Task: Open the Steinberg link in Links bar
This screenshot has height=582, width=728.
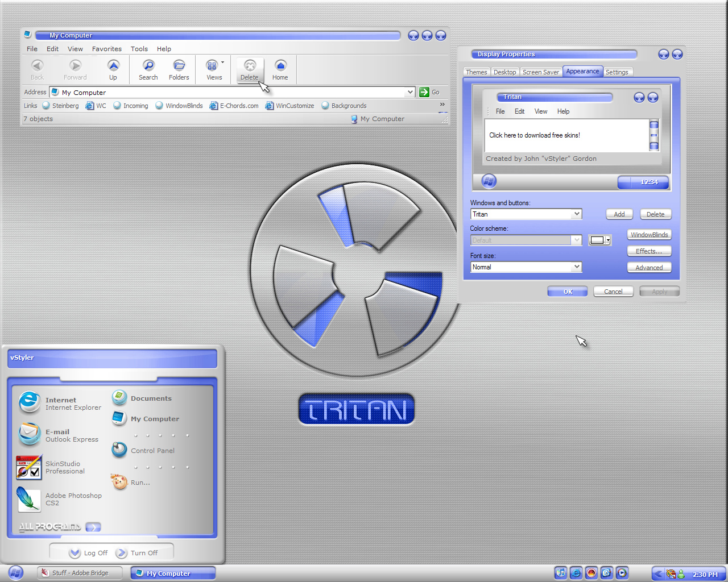Action: pos(61,106)
